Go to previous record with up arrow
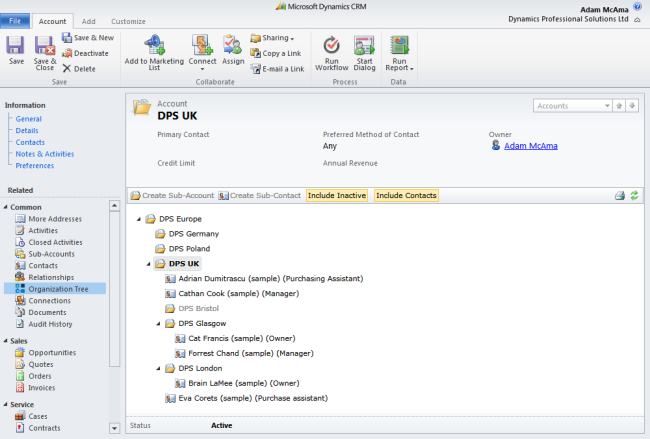 [x=619, y=106]
